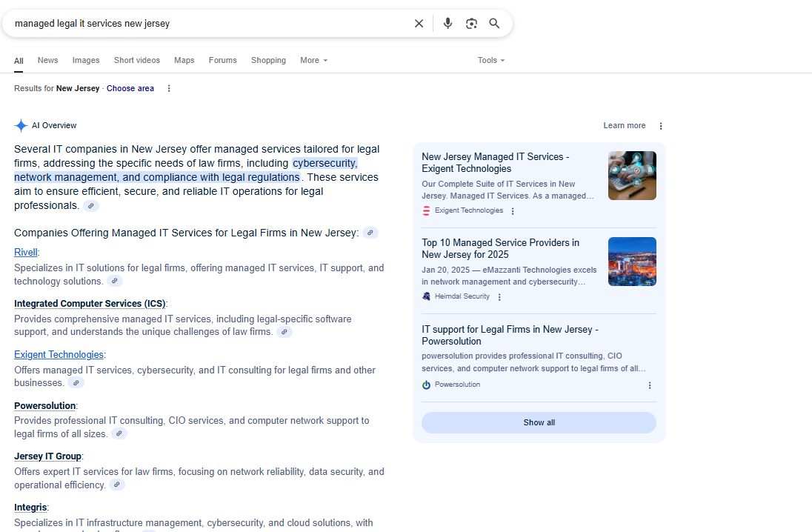
Task: Click the Integris company name
Action: pyautogui.click(x=30, y=508)
